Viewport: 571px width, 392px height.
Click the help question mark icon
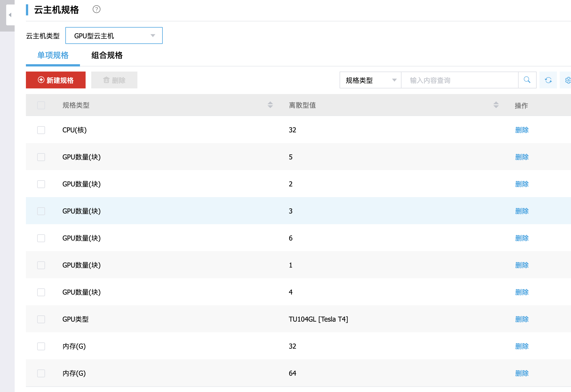[x=97, y=10]
